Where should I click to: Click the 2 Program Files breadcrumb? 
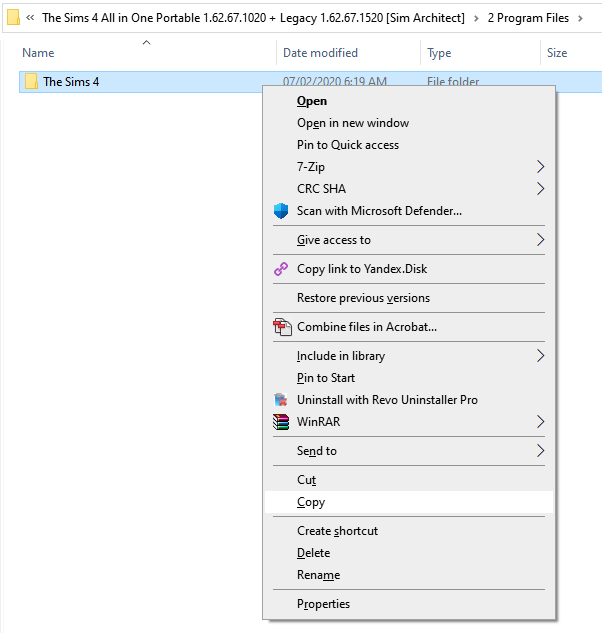[x=528, y=18]
